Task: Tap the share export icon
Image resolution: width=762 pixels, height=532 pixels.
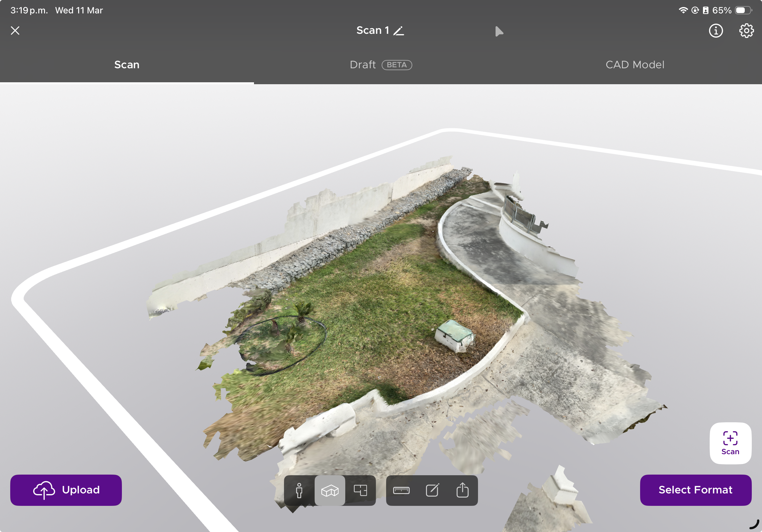Action: tap(462, 490)
